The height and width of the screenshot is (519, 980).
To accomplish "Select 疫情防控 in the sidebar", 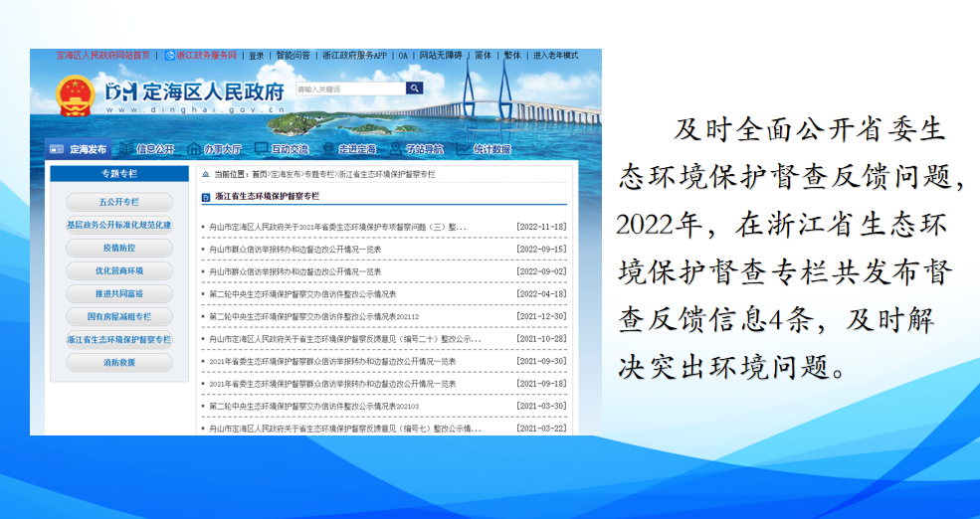I will click(x=118, y=248).
